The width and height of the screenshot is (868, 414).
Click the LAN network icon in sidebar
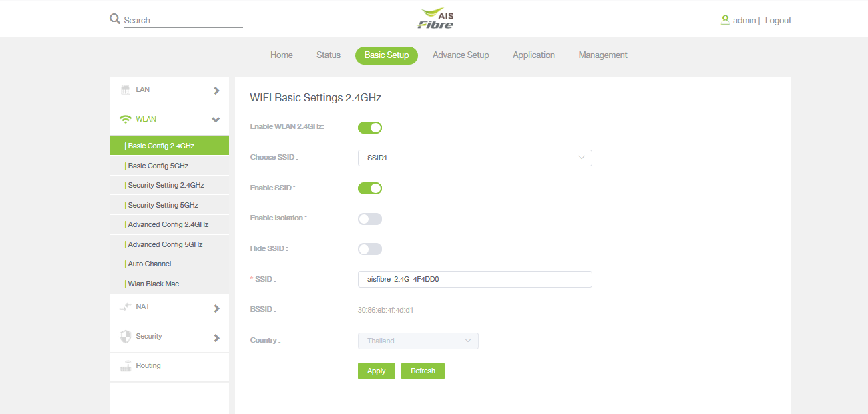pos(125,90)
